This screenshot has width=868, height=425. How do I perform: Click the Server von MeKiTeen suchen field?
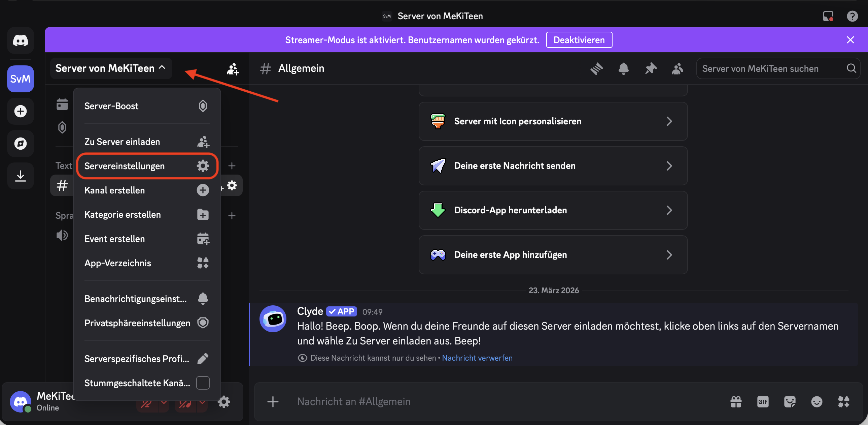tap(772, 68)
